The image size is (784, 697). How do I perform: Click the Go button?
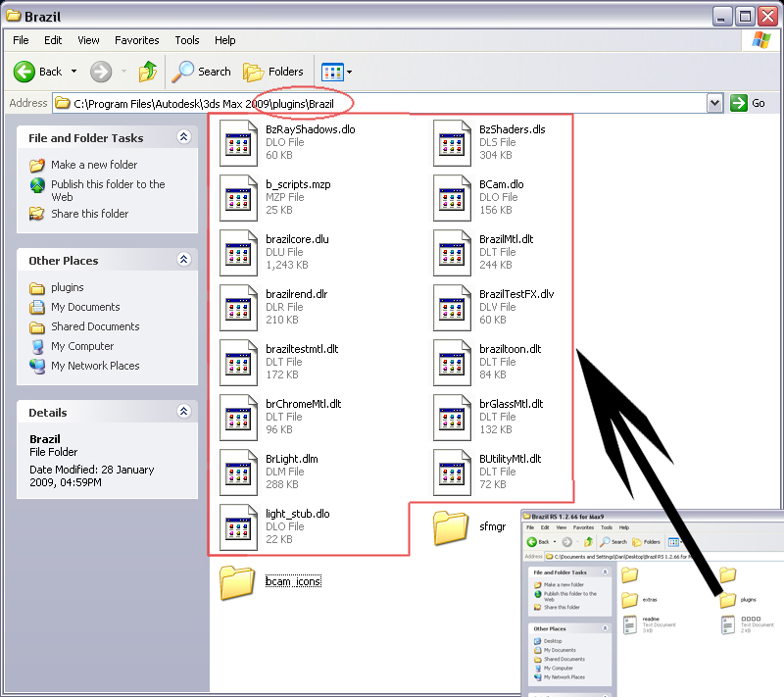click(748, 104)
